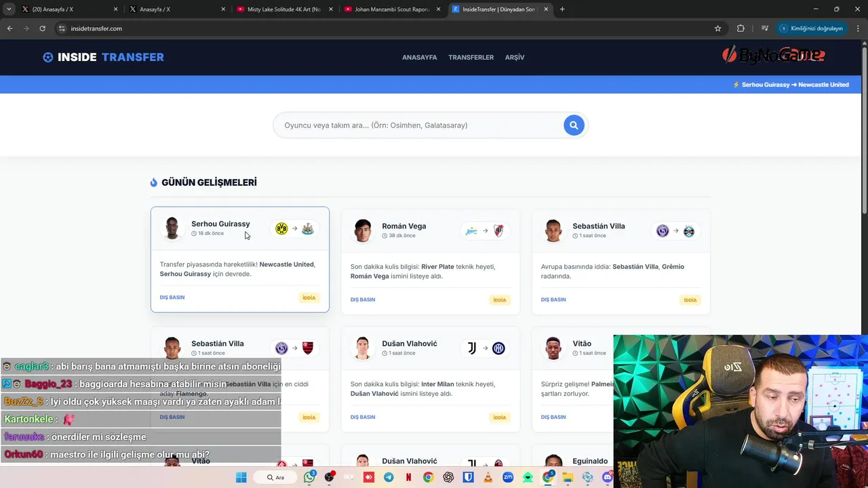The image size is (868, 488).
Task: Open Román Vega player name link
Action: point(403,226)
